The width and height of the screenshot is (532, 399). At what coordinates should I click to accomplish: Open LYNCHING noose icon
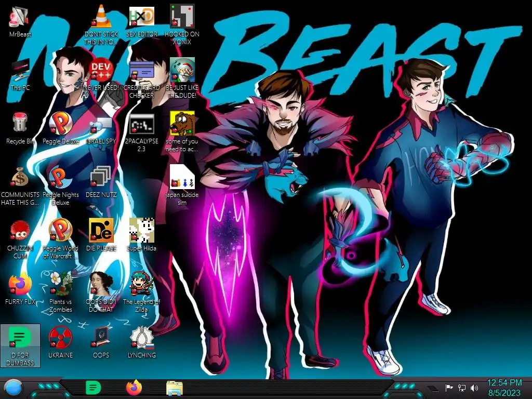click(x=141, y=338)
